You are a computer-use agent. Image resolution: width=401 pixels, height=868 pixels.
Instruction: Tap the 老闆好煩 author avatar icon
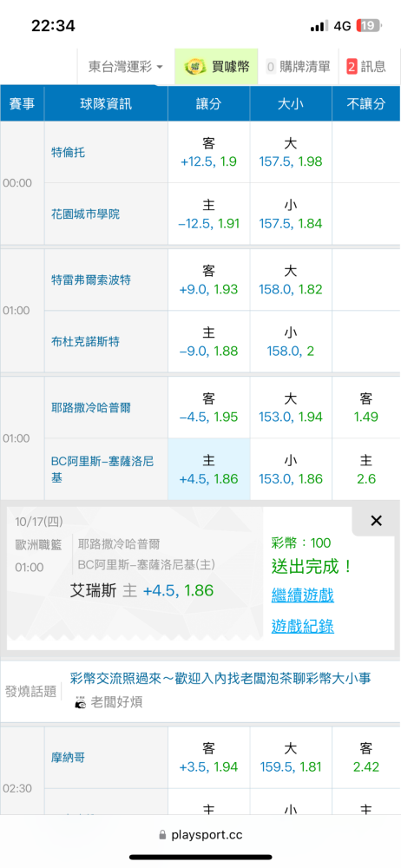tap(81, 703)
